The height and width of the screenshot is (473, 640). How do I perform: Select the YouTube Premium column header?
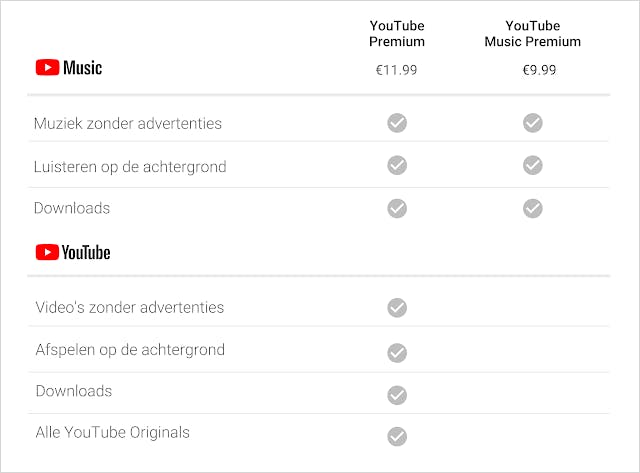click(397, 33)
